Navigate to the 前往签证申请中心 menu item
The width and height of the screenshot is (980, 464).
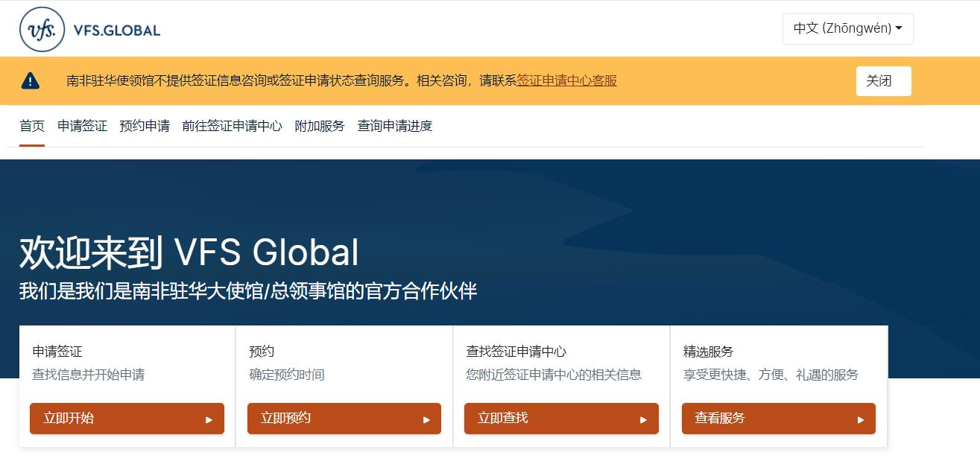coord(232,126)
